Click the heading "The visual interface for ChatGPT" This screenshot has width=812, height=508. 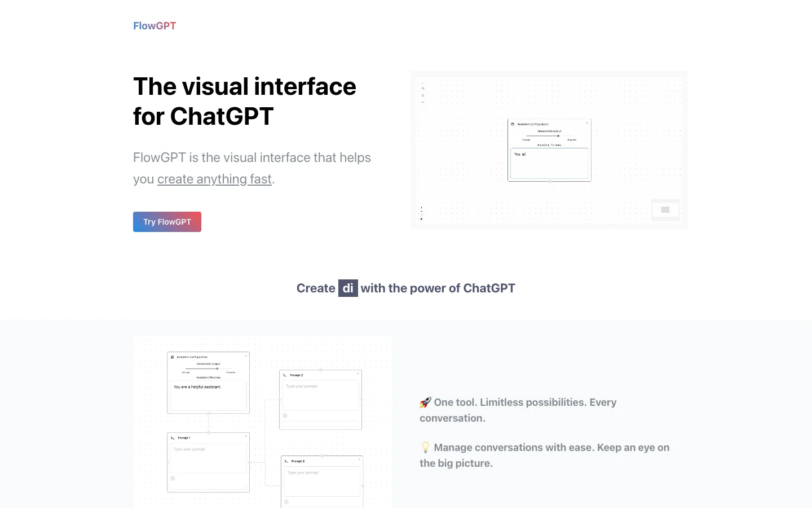(245, 102)
